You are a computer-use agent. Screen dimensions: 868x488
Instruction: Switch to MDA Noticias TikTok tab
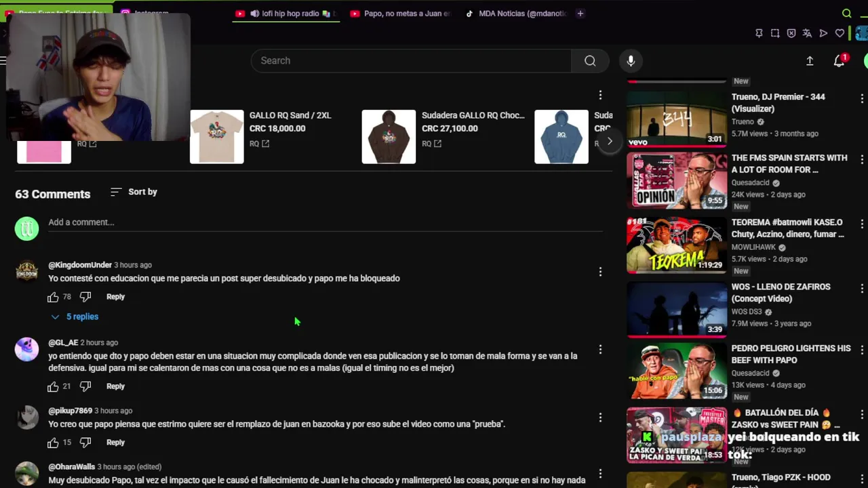[x=517, y=14]
